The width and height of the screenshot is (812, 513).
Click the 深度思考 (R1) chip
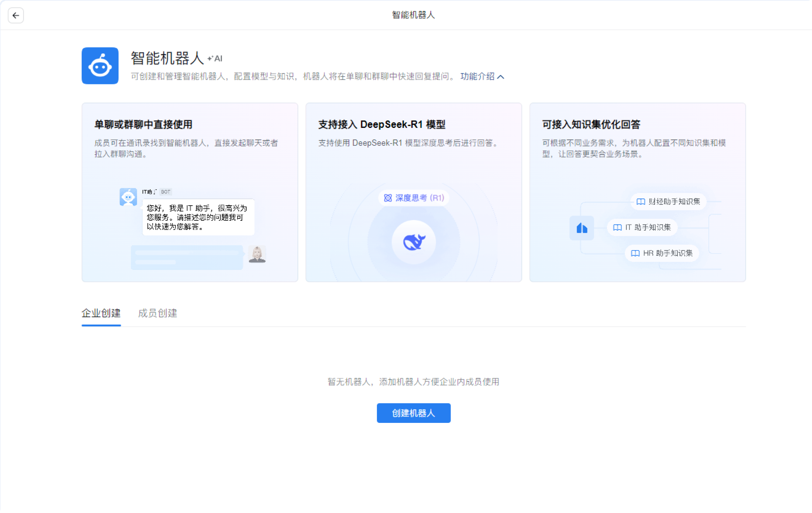click(x=414, y=198)
